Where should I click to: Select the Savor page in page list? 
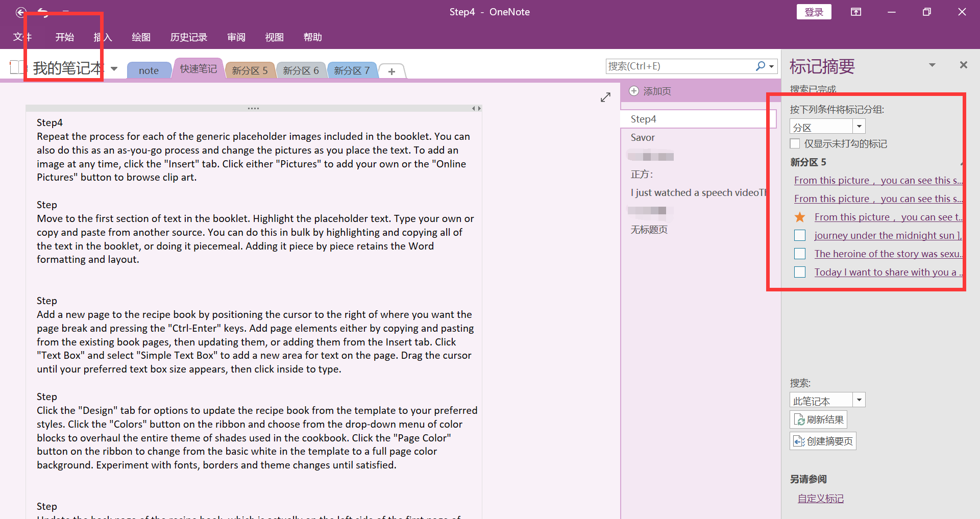(643, 137)
